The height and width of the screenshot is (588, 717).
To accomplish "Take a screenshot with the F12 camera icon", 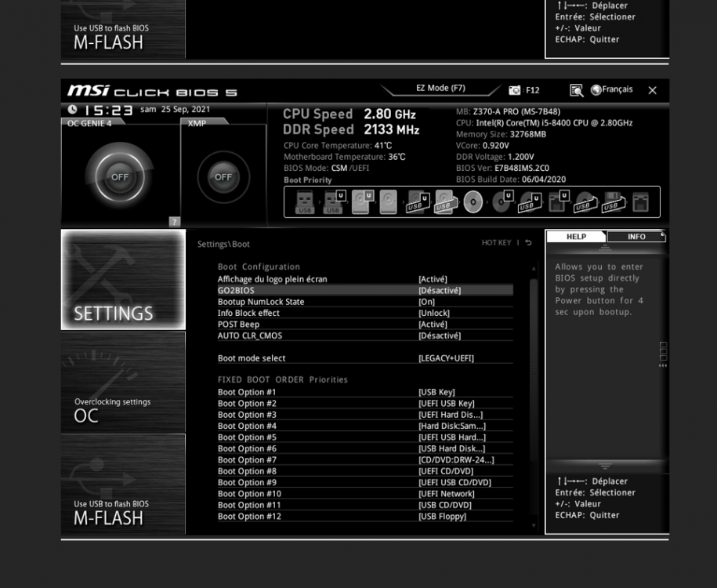I will coord(514,90).
